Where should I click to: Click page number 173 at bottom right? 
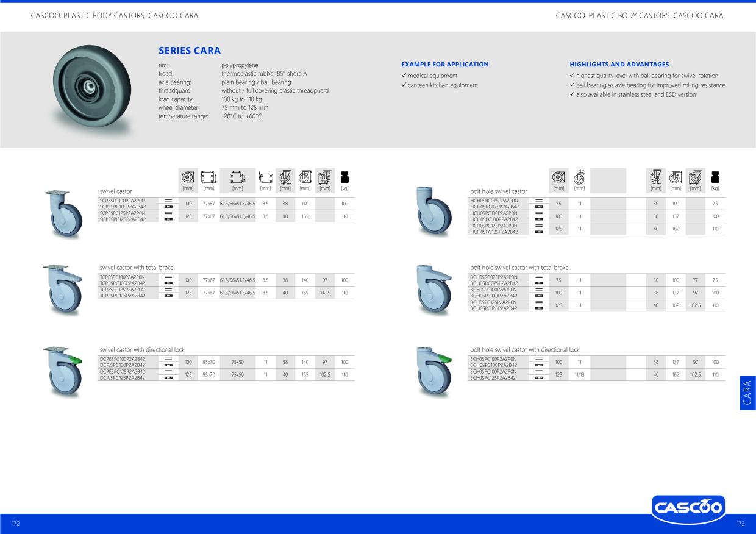tap(741, 524)
